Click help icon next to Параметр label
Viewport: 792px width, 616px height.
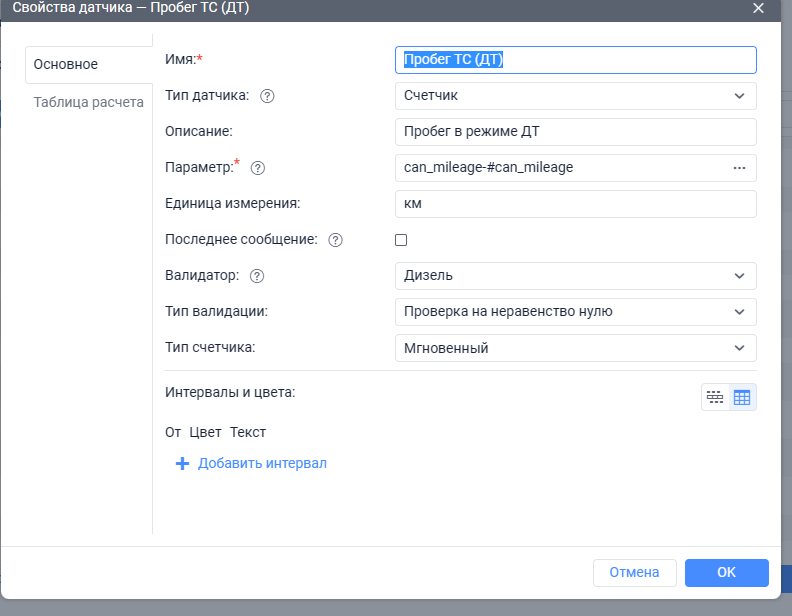[258, 168]
